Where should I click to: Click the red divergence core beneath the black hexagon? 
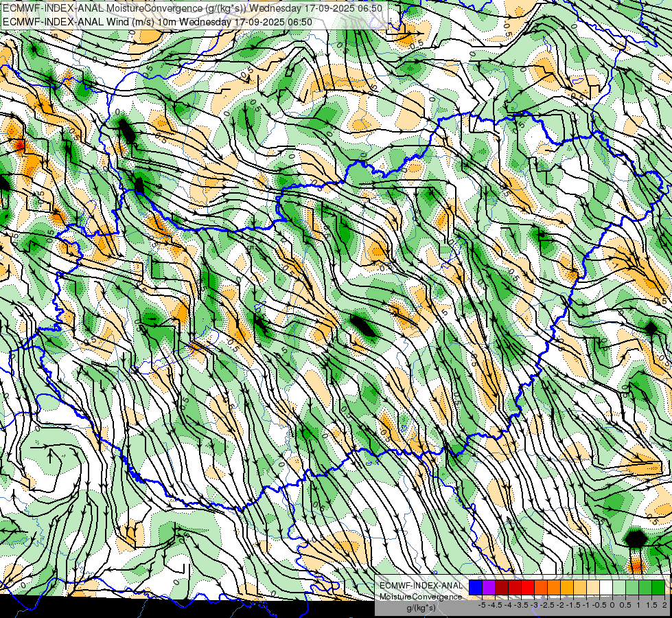(636, 567)
